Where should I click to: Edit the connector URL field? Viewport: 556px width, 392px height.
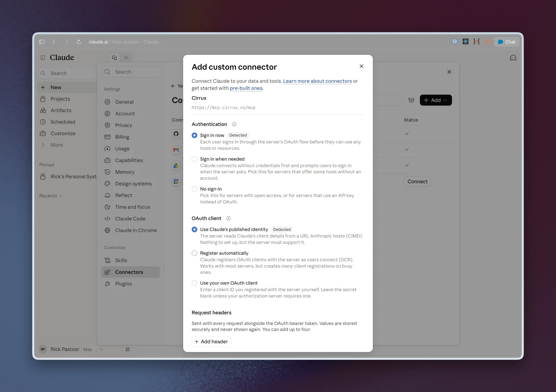[x=278, y=108]
